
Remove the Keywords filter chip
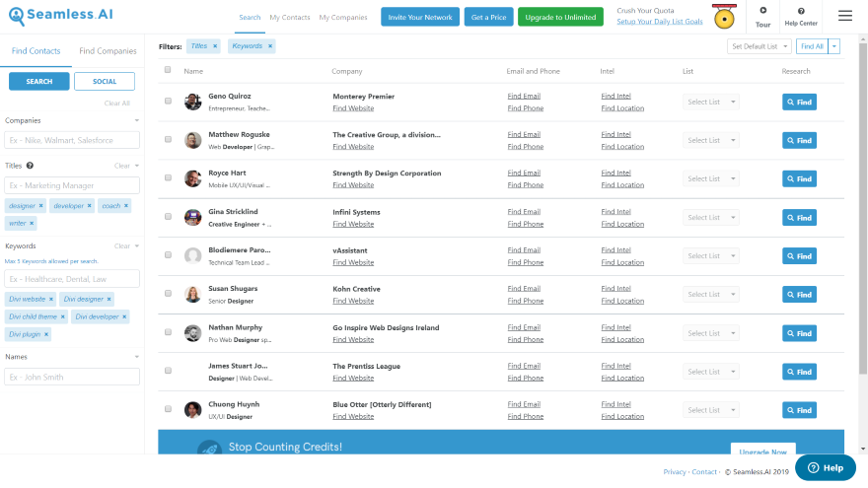[270, 46]
